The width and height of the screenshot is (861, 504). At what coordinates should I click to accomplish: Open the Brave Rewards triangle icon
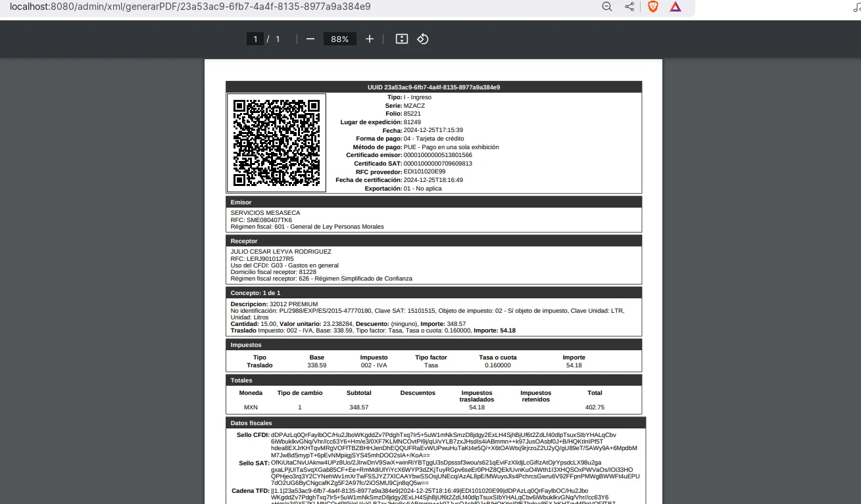click(675, 7)
